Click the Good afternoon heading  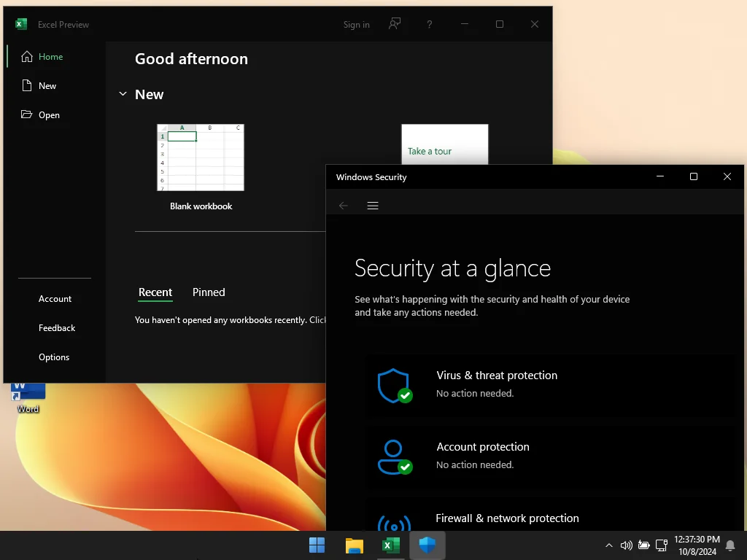coord(192,58)
